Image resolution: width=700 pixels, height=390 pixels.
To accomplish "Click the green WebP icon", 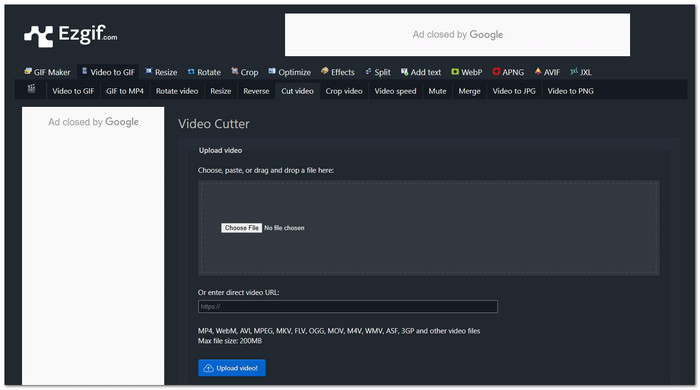I will click(455, 71).
